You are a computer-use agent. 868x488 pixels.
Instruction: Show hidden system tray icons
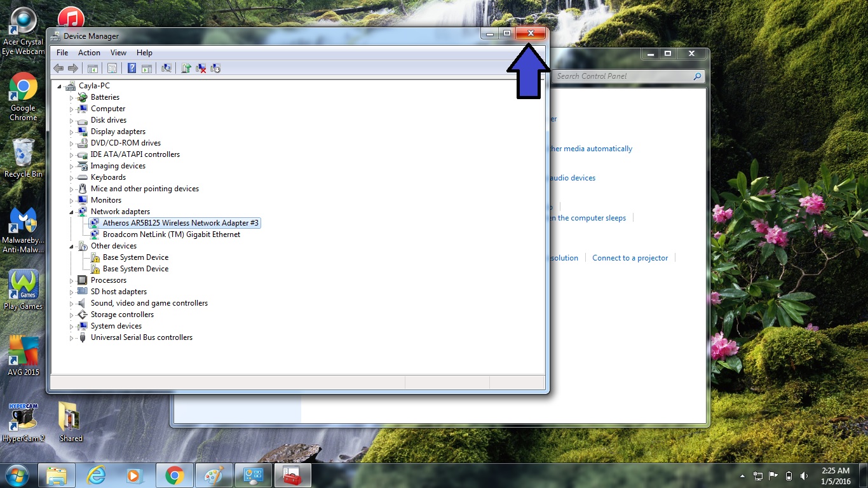coord(743,476)
